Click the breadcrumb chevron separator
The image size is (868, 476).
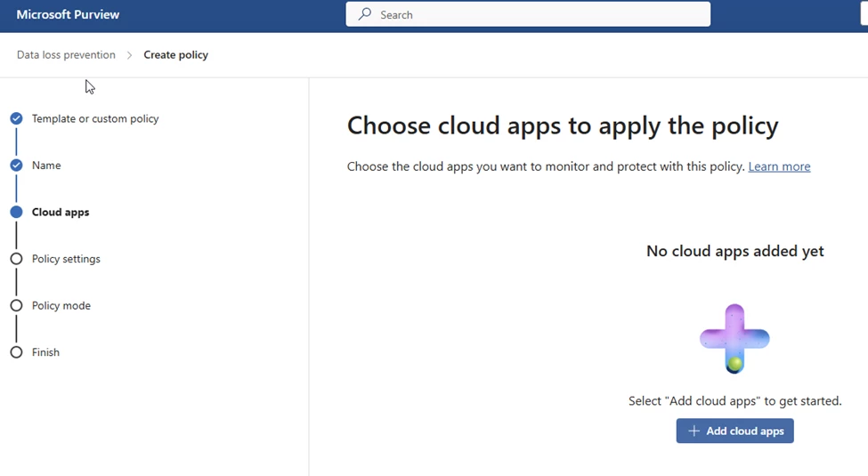coord(129,55)
